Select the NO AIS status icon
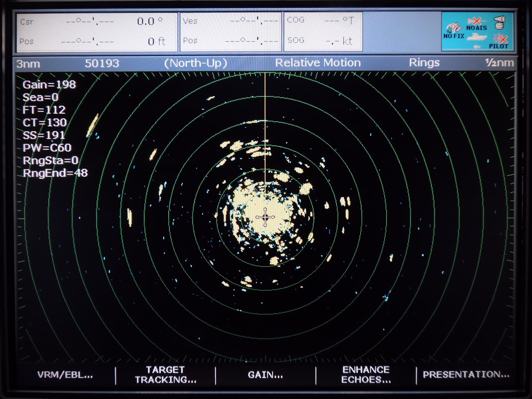Viewport: 532px width, 399px height. point(476,24)
